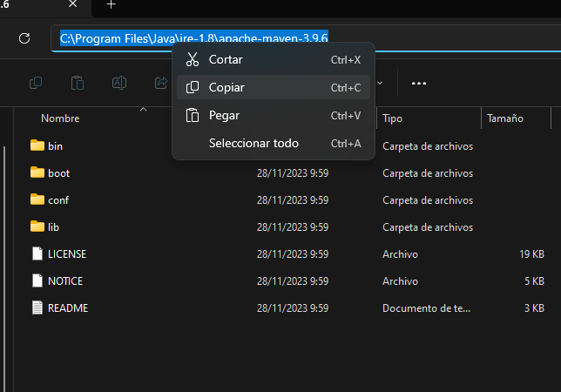The image size is (561, 392).
Task: Select the conf folder icon
Action: [37, 199]
